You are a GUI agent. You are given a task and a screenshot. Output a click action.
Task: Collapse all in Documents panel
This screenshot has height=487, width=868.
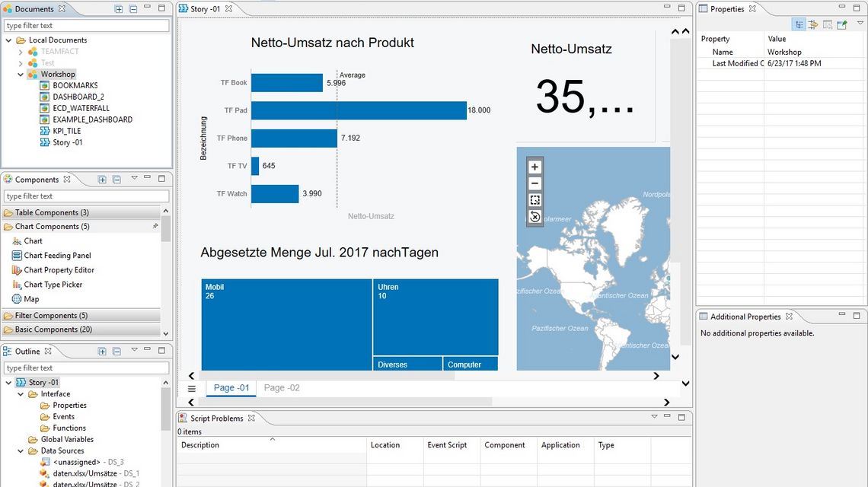[132, 9]
